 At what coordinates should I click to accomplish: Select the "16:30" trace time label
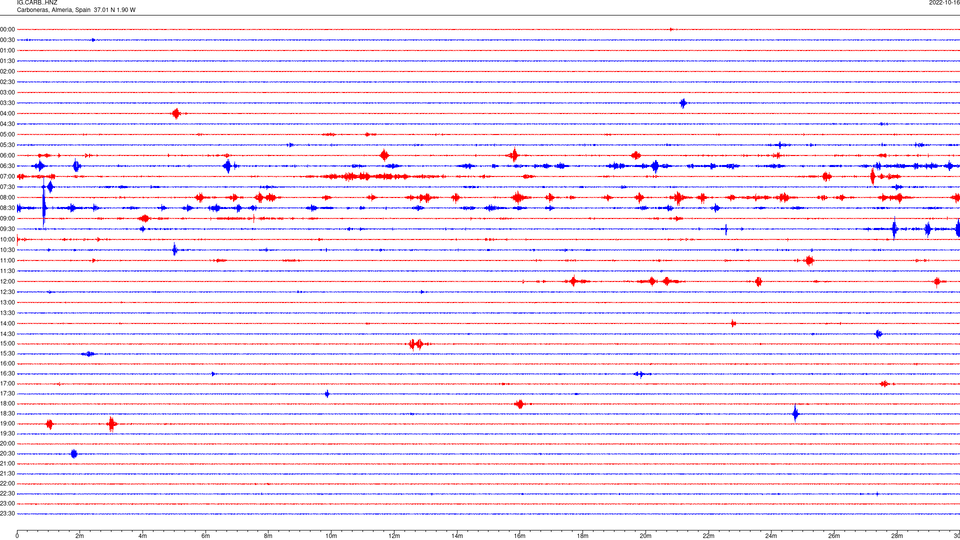[x=7, y=373]
